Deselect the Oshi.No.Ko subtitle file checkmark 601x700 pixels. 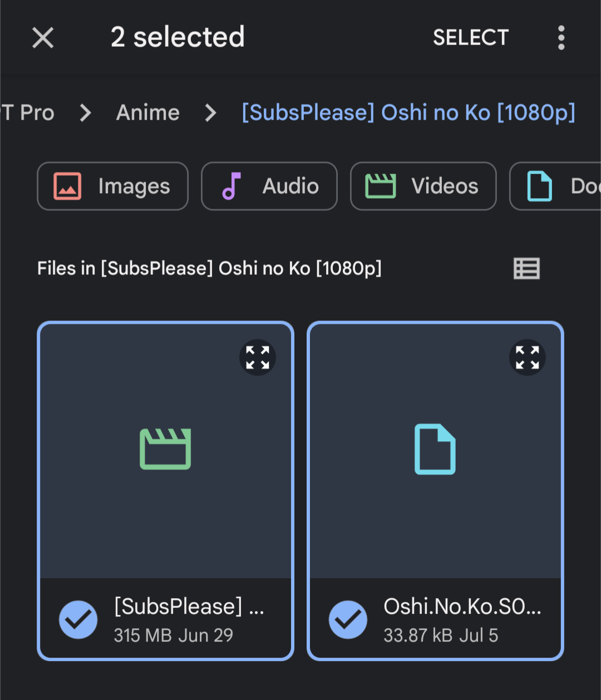click(348, 619)
